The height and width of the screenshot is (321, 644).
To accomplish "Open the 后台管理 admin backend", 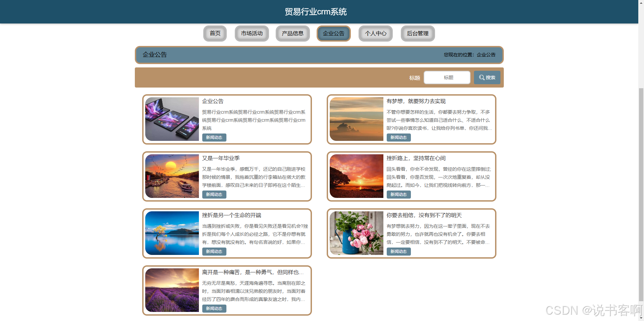I will click(x=418, y=34).
